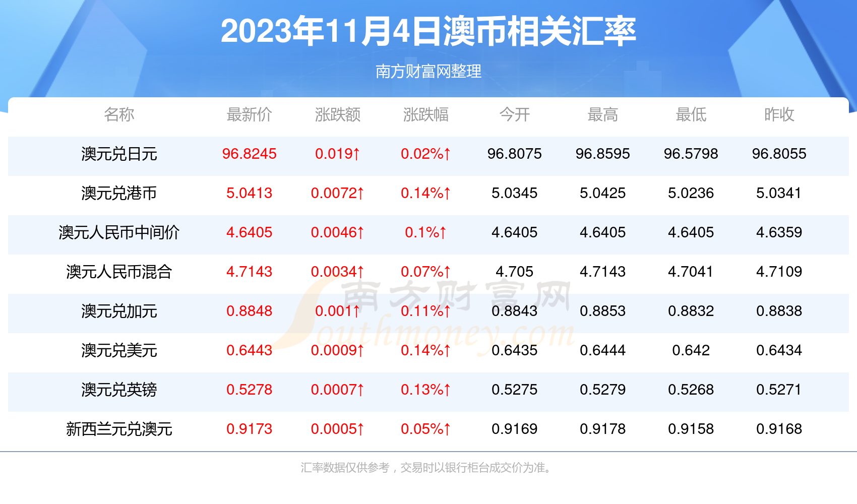
Task: Click the opening value 0.9169
Action: point(514,429)
